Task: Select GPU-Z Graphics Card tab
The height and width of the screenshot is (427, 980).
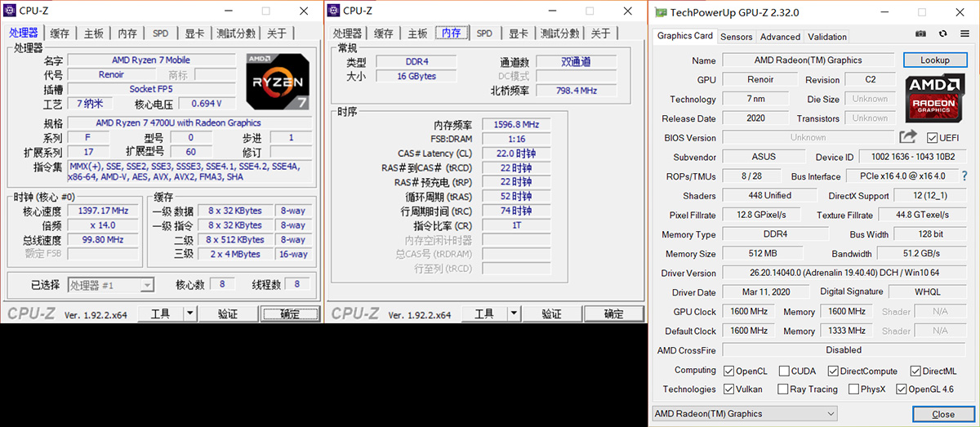Action: click(x=685, y=36)
